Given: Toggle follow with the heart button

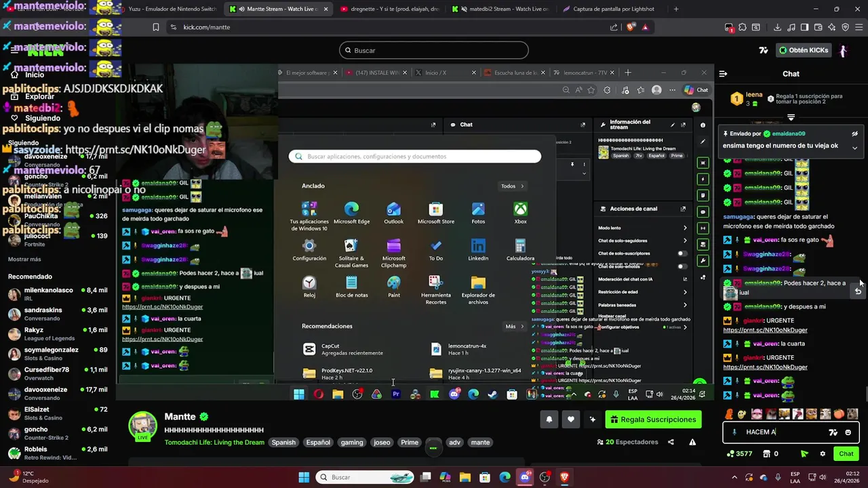Looking at the screenshot, I should (x=571, y=420).
